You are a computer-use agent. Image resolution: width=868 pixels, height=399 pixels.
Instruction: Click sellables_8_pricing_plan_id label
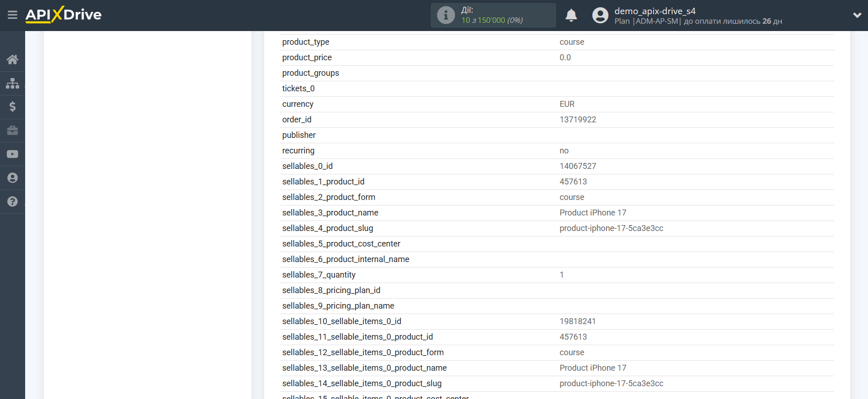(x=331, y=290)
